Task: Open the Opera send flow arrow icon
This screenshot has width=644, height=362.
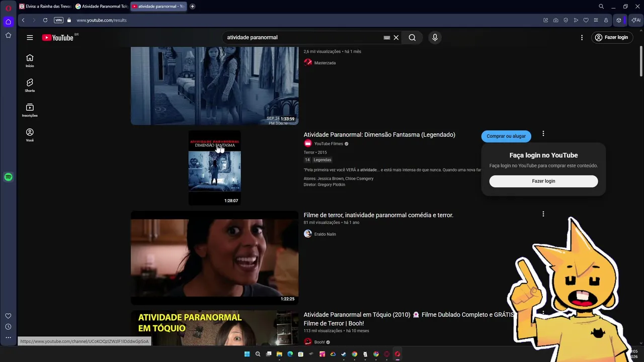Action: pos(576,20)
